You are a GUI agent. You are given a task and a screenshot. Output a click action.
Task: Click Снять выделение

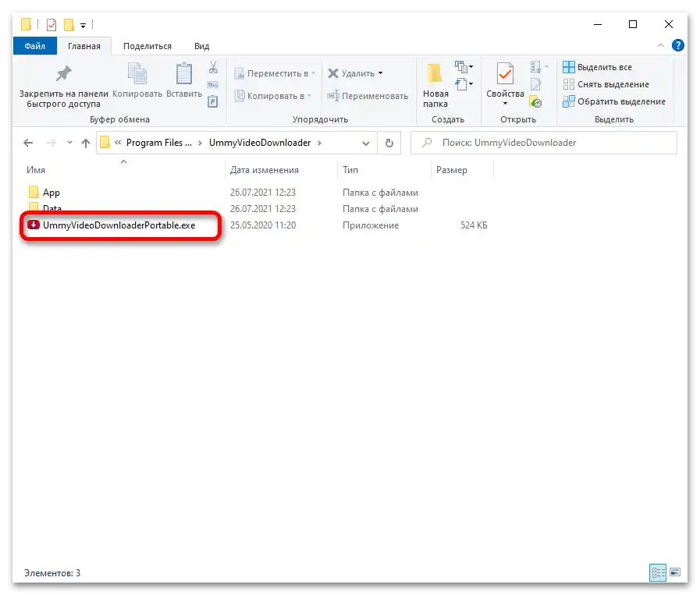(x=606, y=84)
